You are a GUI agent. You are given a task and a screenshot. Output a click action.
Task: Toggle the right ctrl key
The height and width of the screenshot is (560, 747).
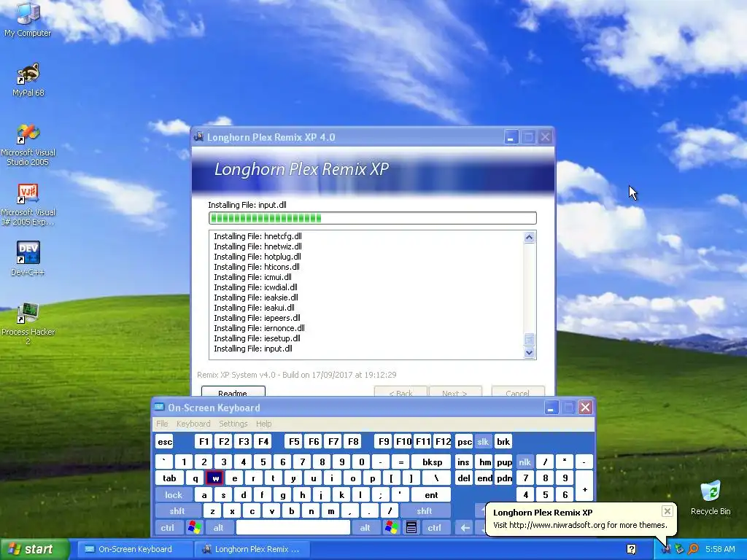(434, 528)
